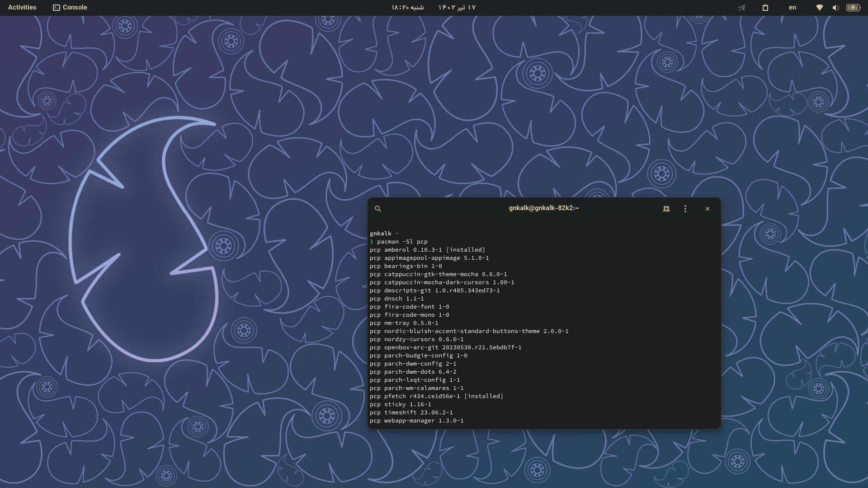Open the clipboard indicator in the top bar

pyautogui.click(x=765, y=8)
